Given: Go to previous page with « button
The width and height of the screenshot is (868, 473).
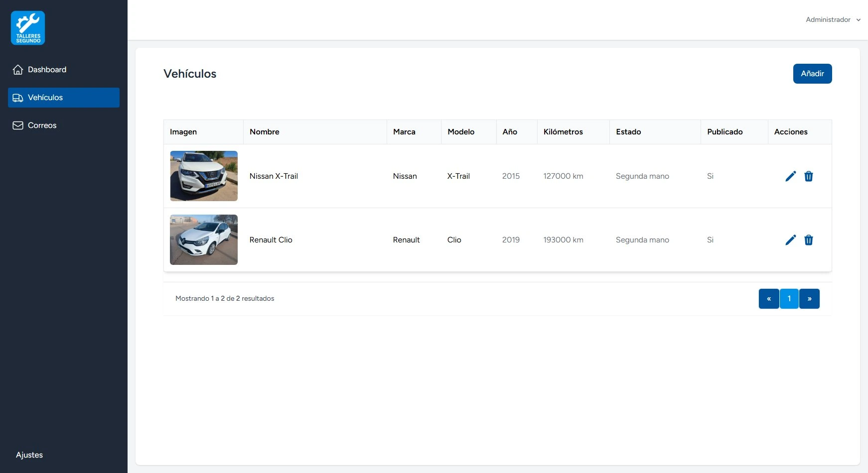Looking at the screenshot, I should pos(769,299).
